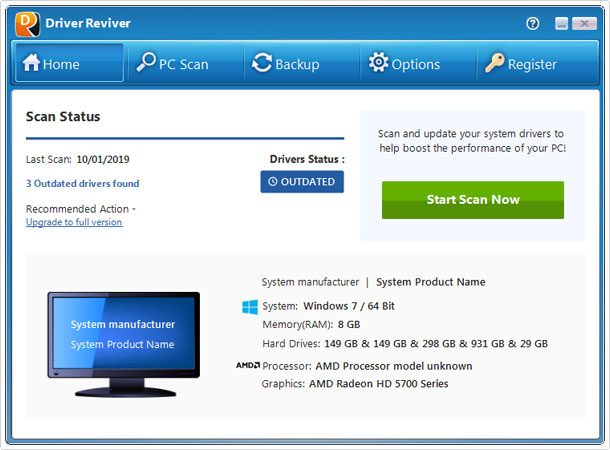Click AMD Processor model unknown text

[394, 366]
